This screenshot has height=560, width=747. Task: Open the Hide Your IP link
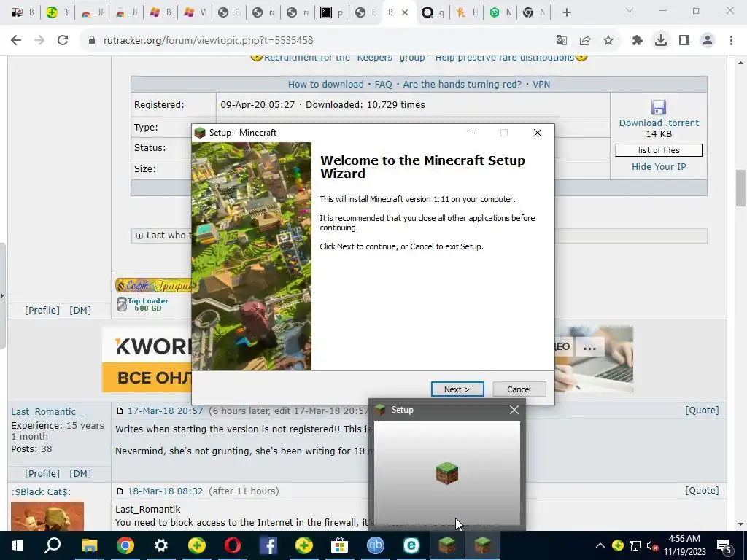[x=659, y=167]
